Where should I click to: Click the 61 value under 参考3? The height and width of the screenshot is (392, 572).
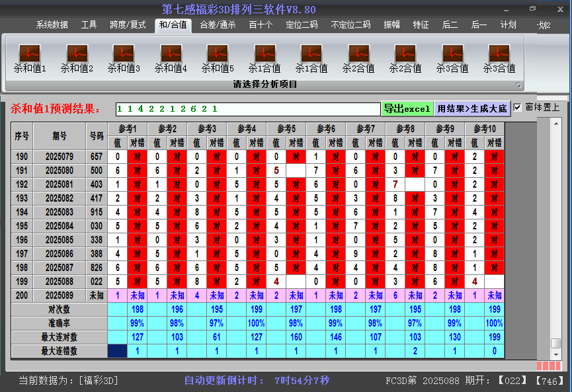(x=217, y=337)
